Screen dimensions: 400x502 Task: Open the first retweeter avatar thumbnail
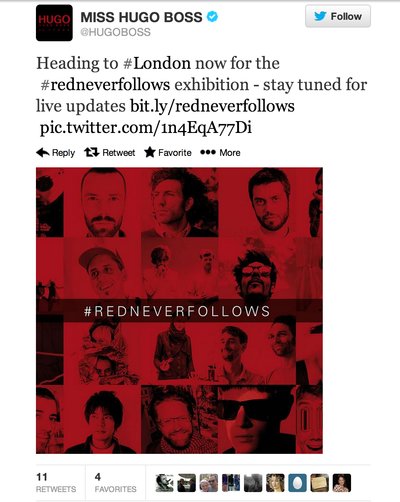tap(165, 483)
